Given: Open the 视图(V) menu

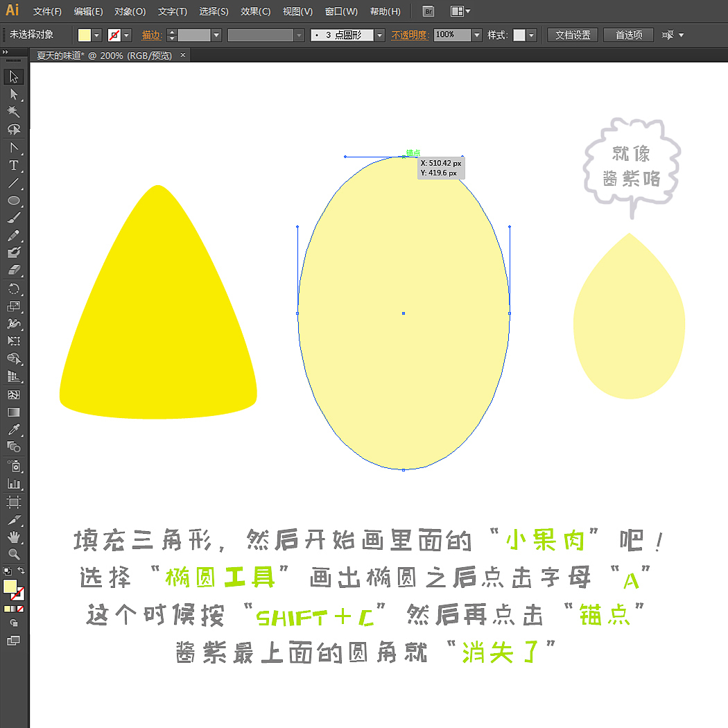Looking at the screenshot, I should point(297,12).
